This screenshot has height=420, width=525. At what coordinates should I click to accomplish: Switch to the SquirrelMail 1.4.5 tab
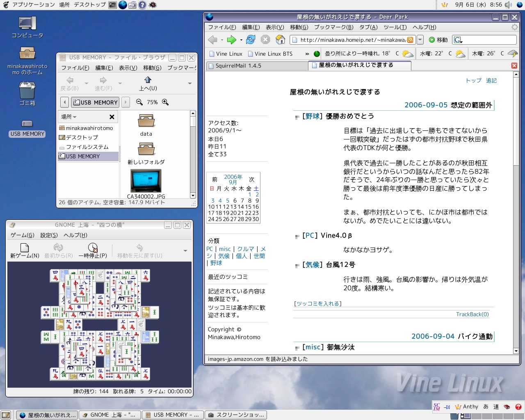point(256,66)
